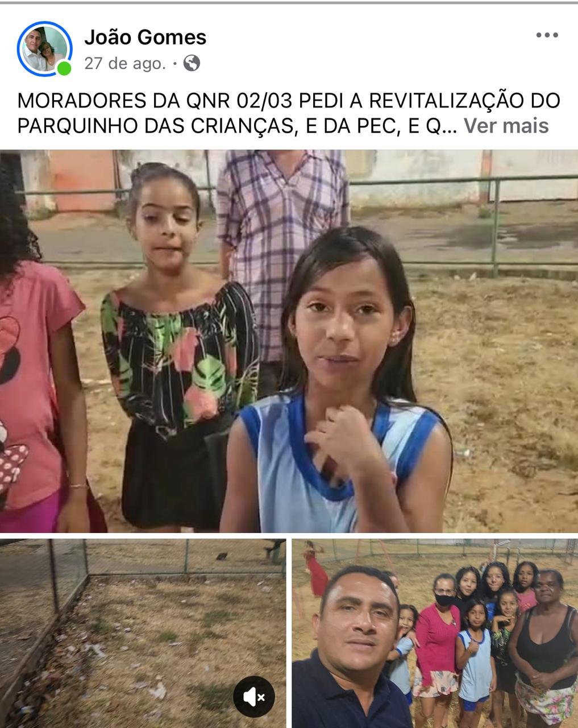
Task: Open the João Gomes profile name link
Action: click(145, 38)
